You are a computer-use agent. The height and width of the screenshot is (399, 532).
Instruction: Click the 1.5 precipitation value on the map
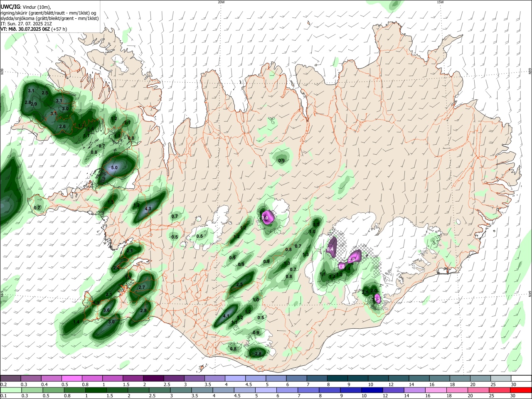tap(316, 224)
